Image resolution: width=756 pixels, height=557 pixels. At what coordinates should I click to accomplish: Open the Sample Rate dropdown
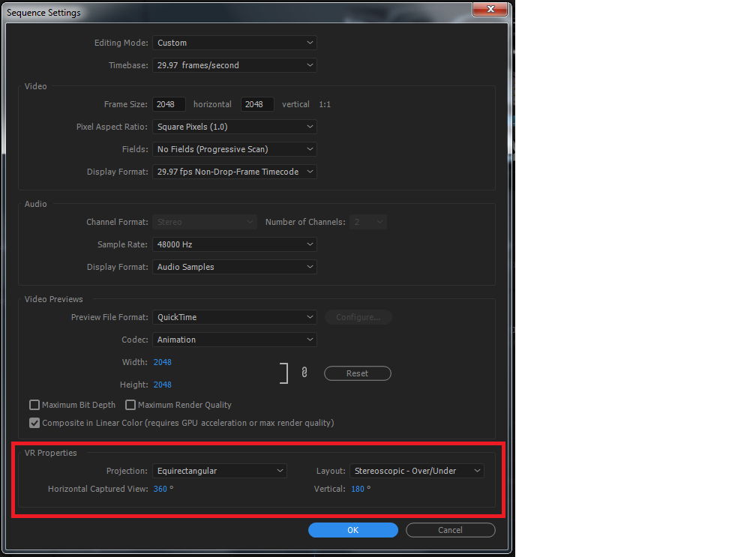235,244
